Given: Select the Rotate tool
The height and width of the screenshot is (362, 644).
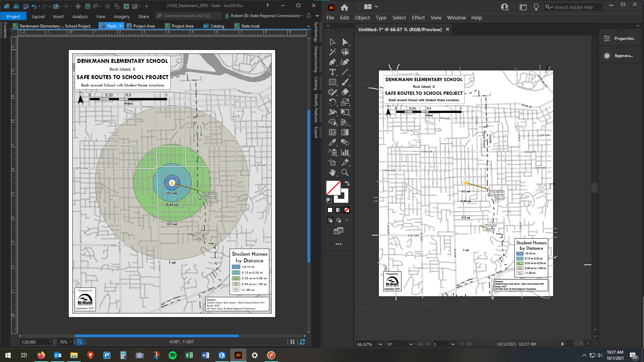Looking at the screenshot, I should [332, 102].
